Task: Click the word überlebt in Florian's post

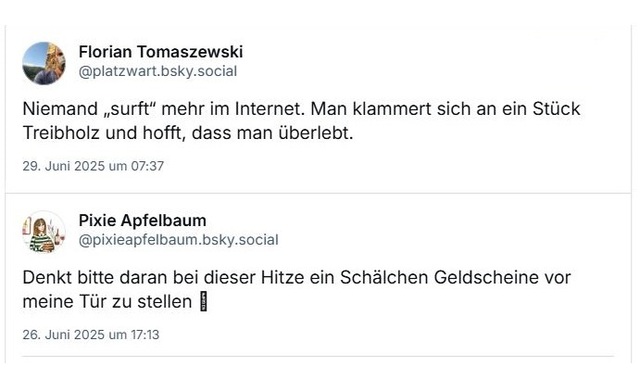Action: pos(316,133)
